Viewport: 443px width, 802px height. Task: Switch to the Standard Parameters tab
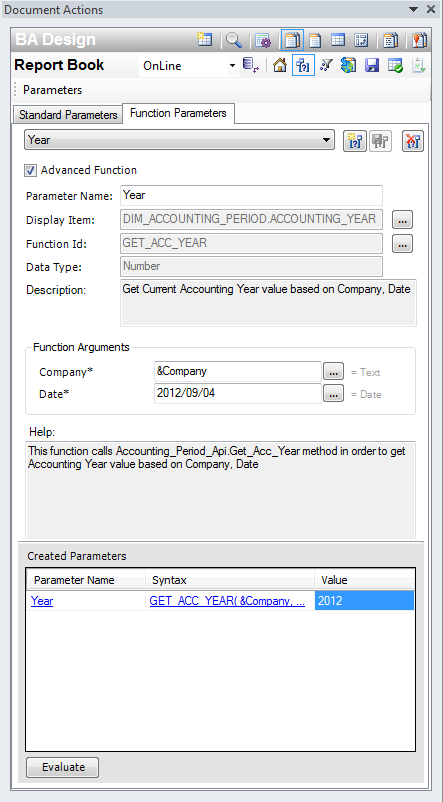pos(68,115)
